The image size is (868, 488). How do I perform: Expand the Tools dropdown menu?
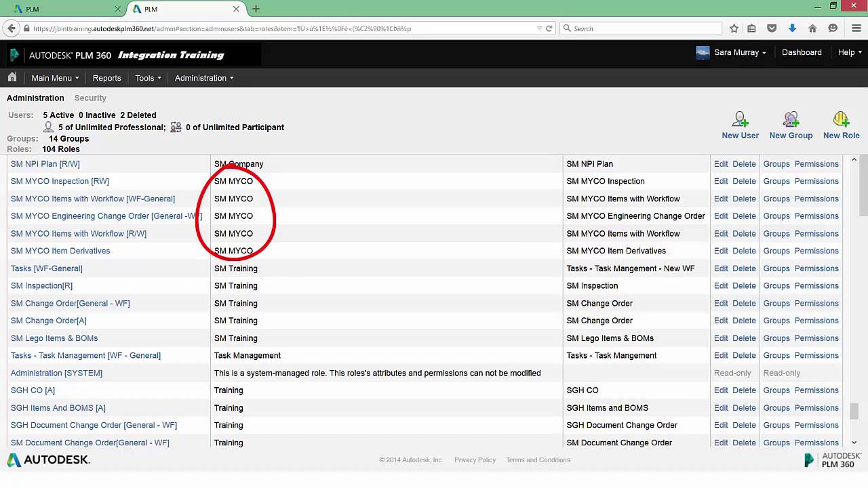pos(148,78)
